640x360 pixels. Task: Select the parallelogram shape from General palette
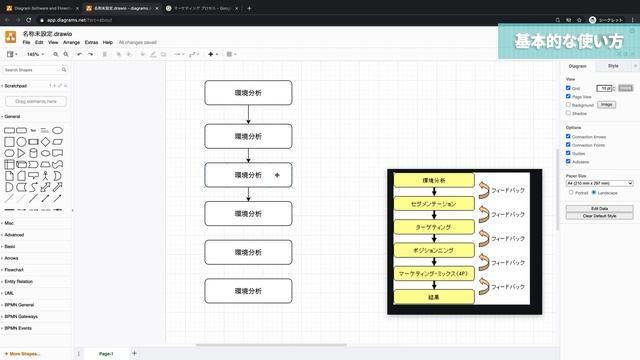[x=58, y=142]
